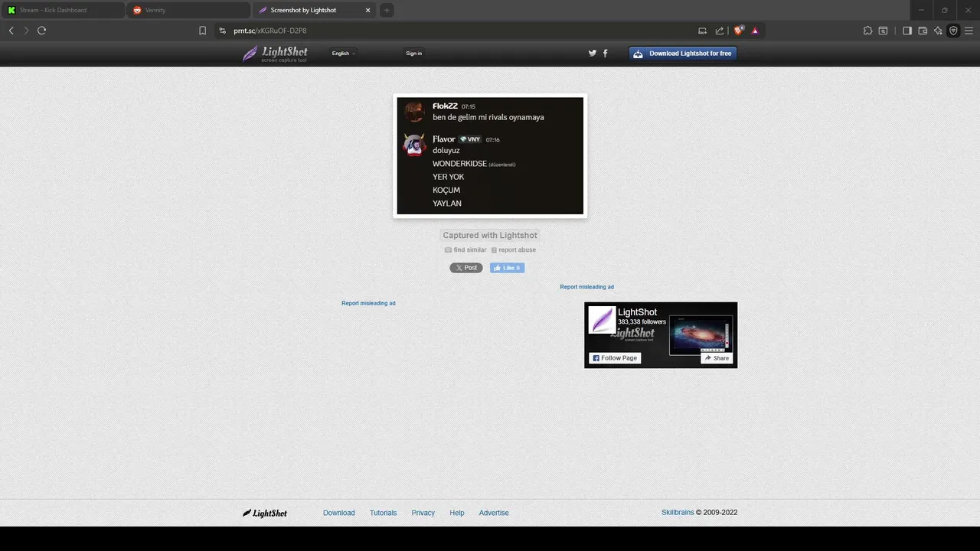
Task: Click the report abuse link
Action: [x=513, y=250]
